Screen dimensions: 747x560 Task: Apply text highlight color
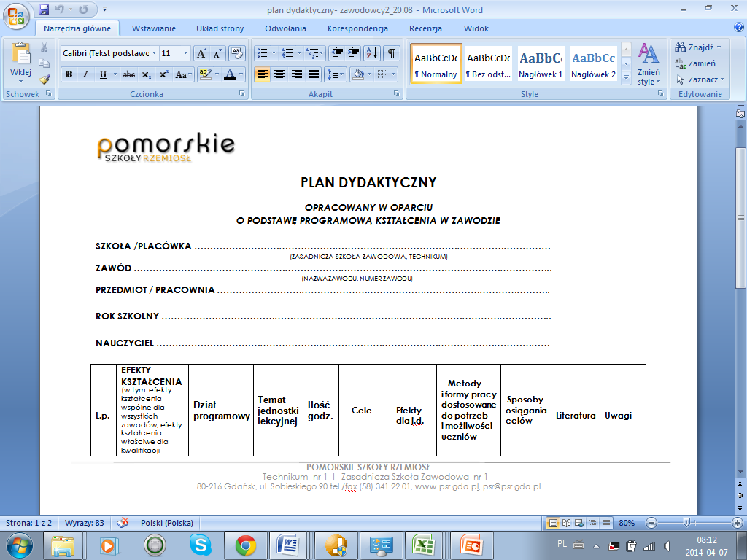[205, 74]
